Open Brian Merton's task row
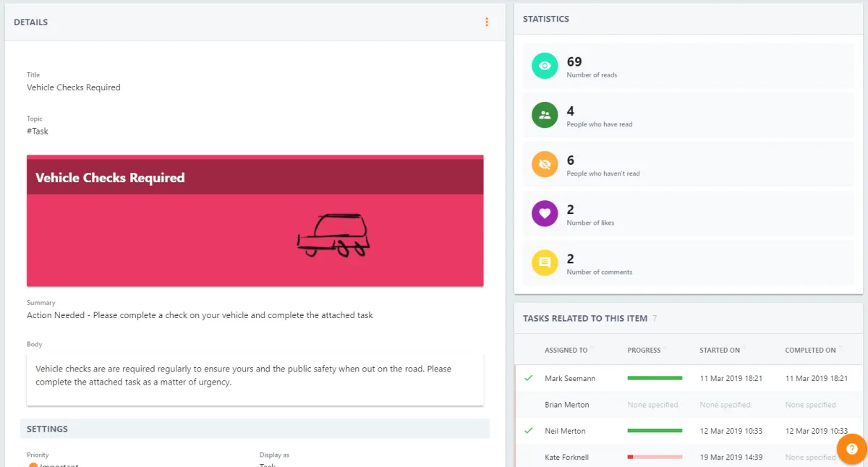The width and height of the screenshot is (868, 467). click(x=689, y=405)
